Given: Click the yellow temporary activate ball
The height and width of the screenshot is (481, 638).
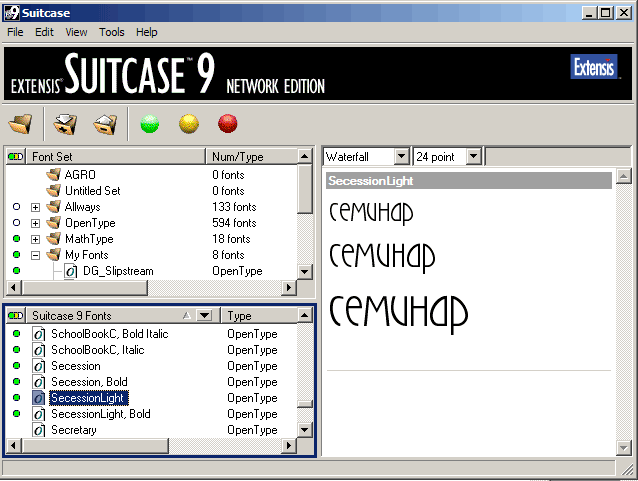Looking at the screenshot, I should click(189, 124).
